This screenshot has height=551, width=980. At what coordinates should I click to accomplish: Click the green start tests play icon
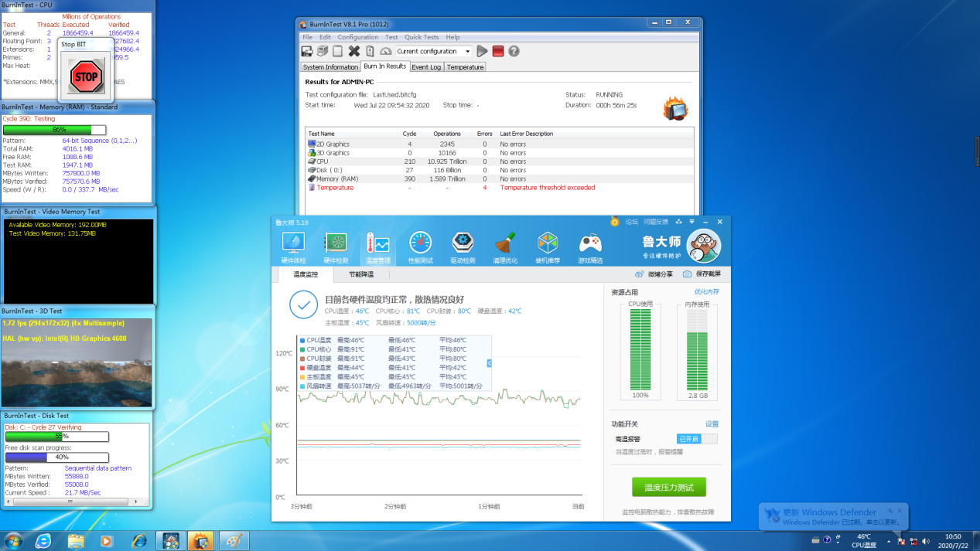482,51
